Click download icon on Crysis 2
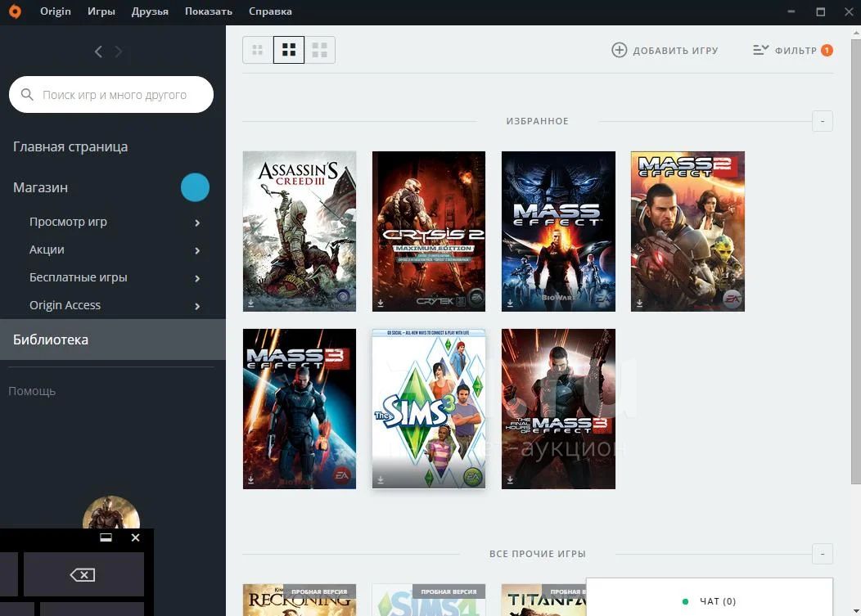 [381, 303]
